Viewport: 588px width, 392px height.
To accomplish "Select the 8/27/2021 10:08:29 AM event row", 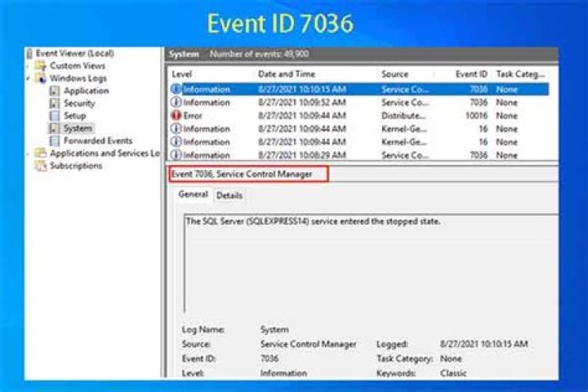I will [359, 154].
